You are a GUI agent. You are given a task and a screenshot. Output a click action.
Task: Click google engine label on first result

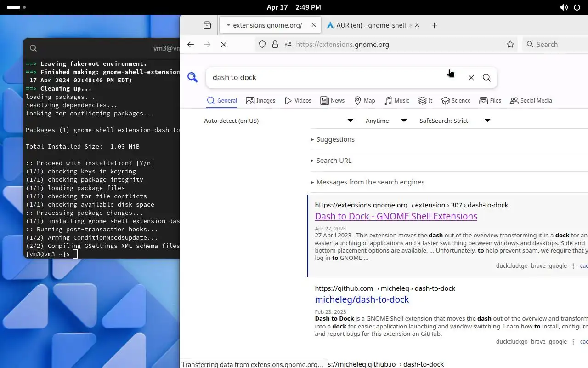pos(558,266)
